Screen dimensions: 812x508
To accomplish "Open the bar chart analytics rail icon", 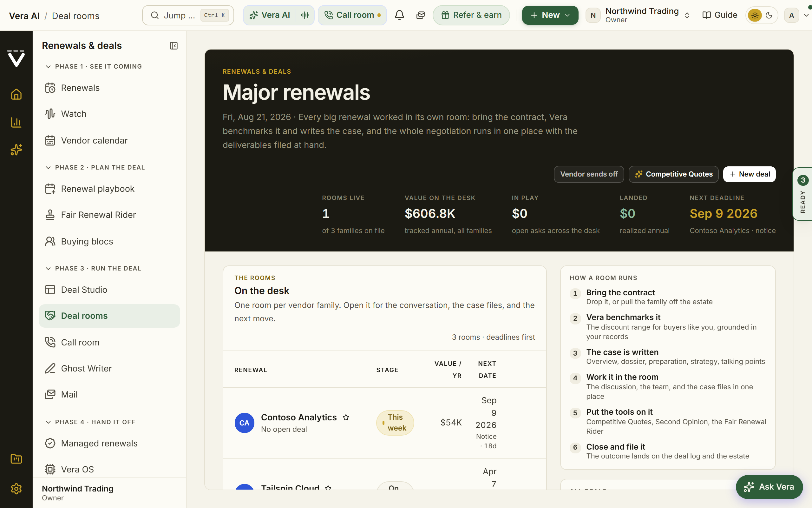I will (16, 122).
